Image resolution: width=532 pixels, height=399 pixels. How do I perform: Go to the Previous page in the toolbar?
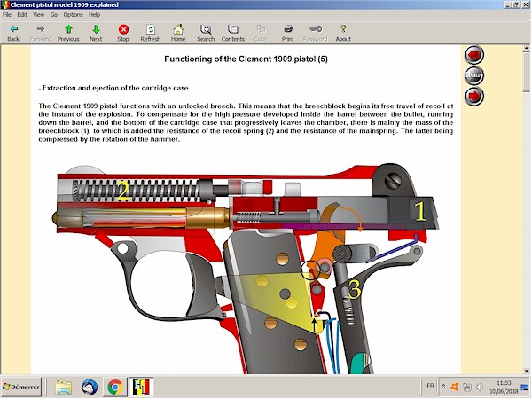coord(68,34)
